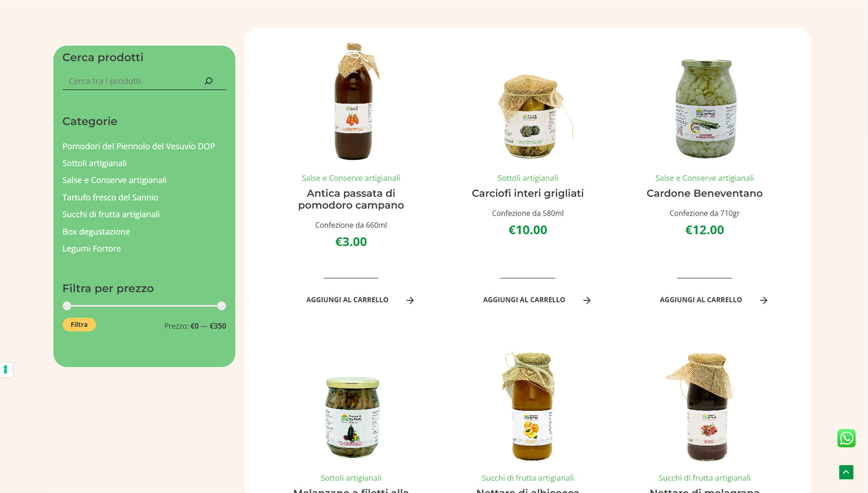Click the minimum price slider handle
868x493 pixels.
click(x=67, y=306)
